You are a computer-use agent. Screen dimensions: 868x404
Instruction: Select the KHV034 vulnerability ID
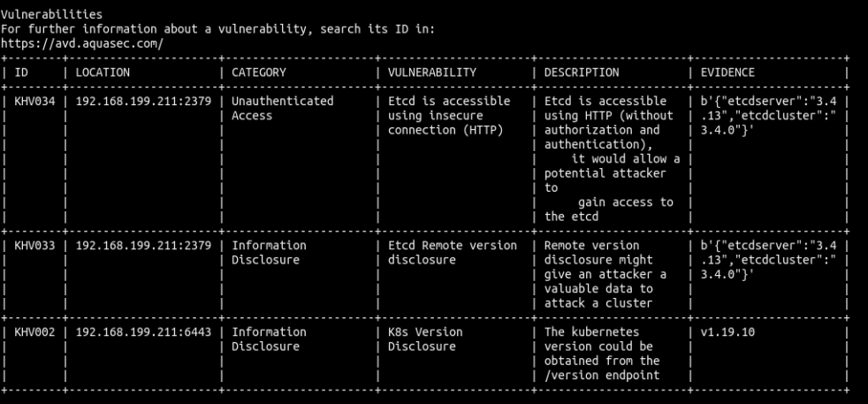34,102
